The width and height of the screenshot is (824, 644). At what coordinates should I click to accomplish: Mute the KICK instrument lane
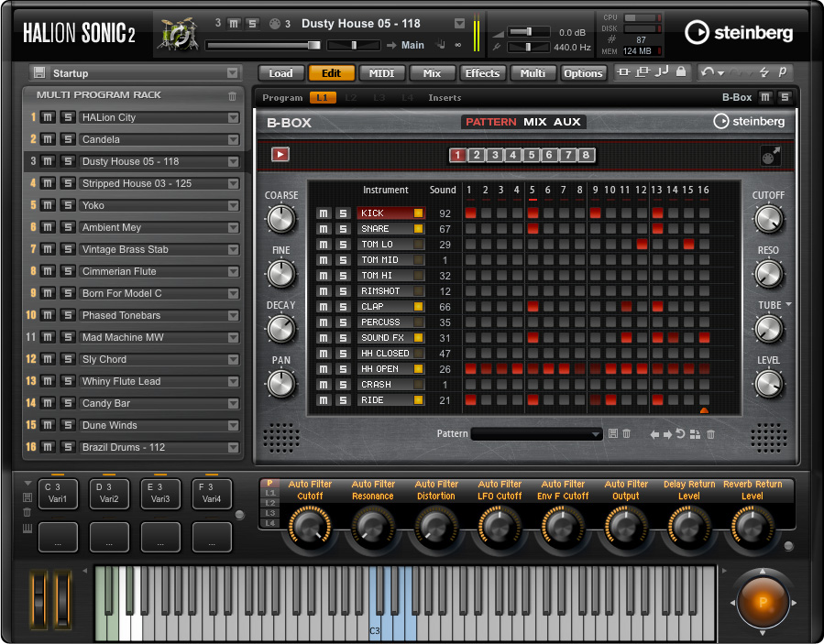tap(323, 213)
